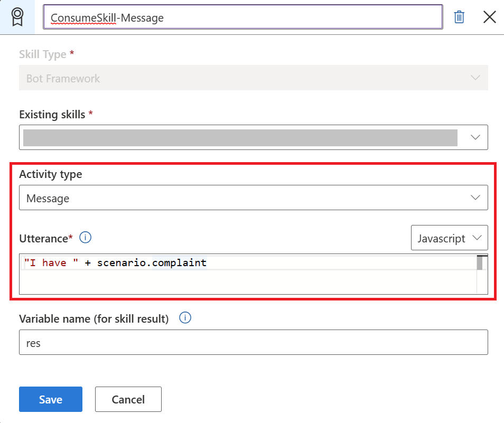The height and width of the screenshot is (423, 504).
Task: Open the Activity type dropdown
Action: 253,198
